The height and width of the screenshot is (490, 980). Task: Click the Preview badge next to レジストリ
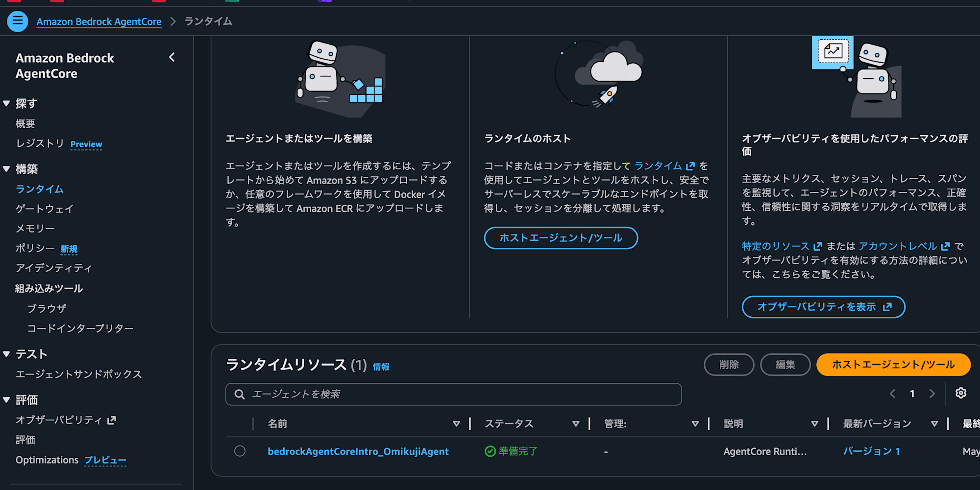click(86, 144)
